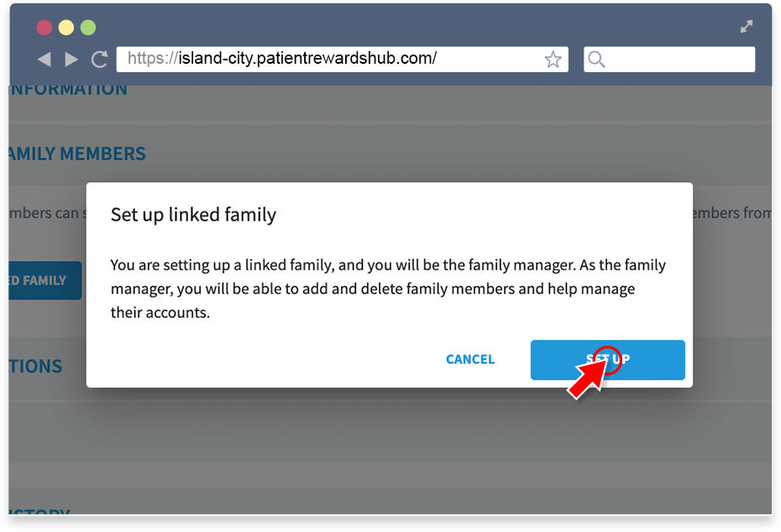The width and height of the screenshot is (781, 532).
Task: Dismiss the dialog with CANCEL
Action: click(x=470, y=359)
